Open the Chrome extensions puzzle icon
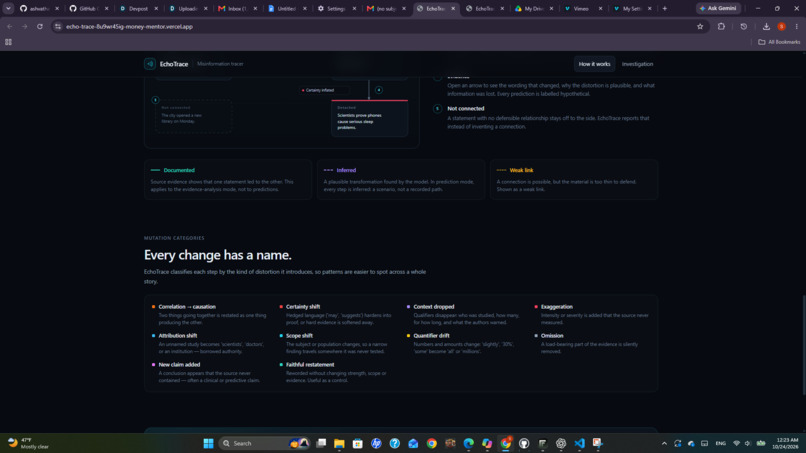The height and width of the screenshot is (453, 806). click(721, 26)
